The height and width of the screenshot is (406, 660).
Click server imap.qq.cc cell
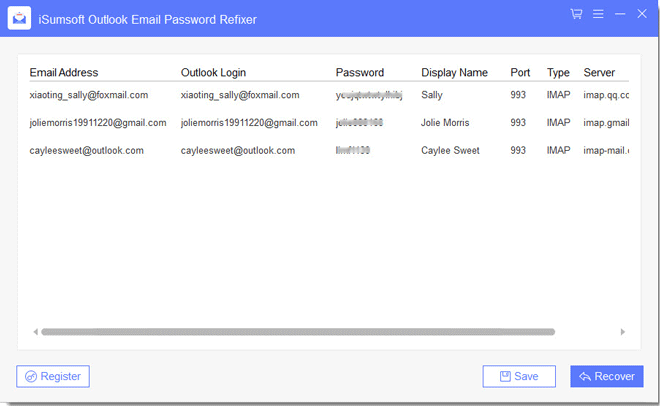(x=606, y=95)
